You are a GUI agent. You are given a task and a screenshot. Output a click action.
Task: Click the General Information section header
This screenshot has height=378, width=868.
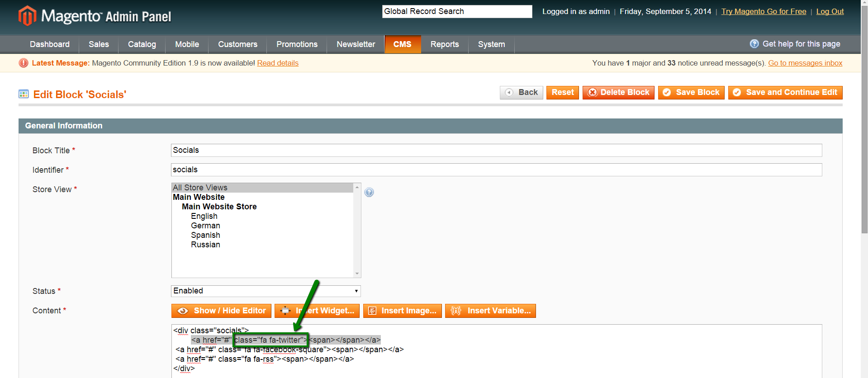430,126
